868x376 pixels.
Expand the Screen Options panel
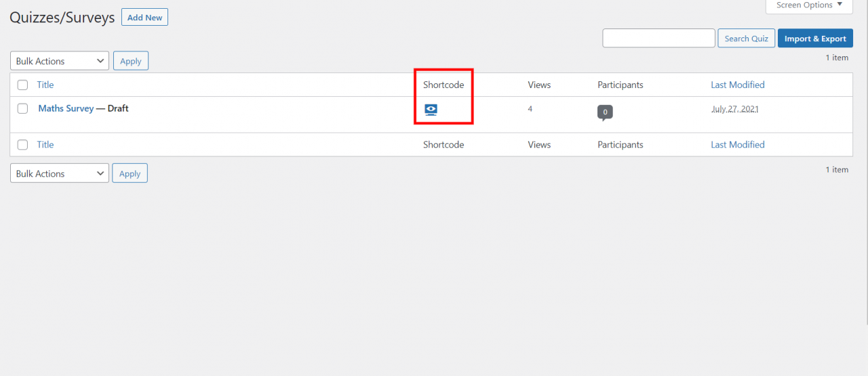click(x=809, y=5)
